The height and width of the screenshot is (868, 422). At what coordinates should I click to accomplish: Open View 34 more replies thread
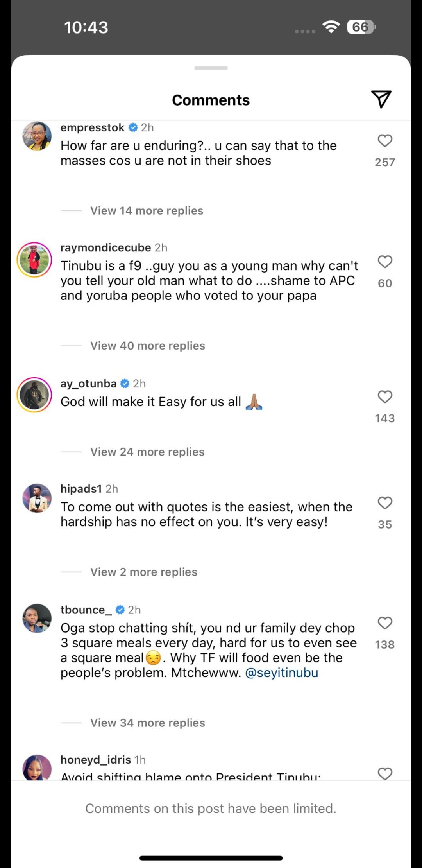point(147,723)
